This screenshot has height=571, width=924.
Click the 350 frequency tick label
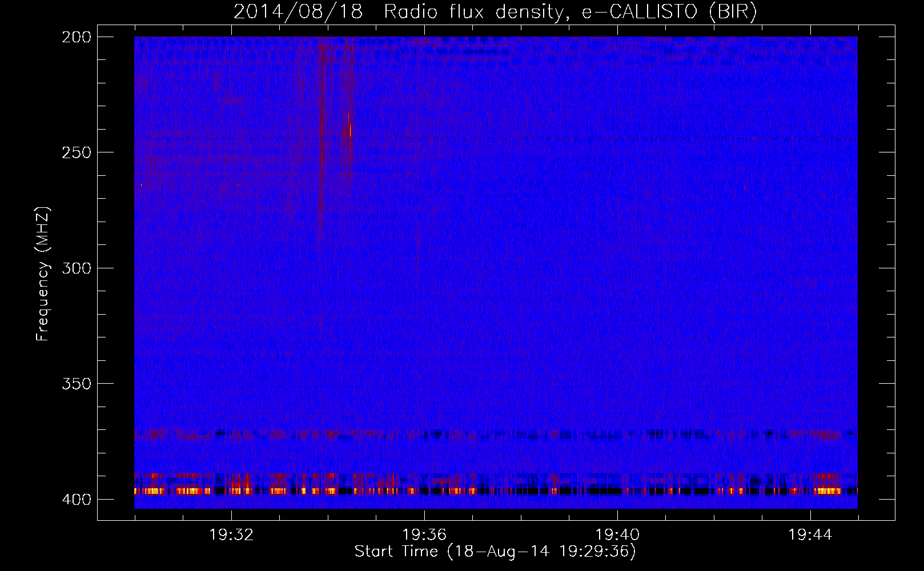(77, 384)
